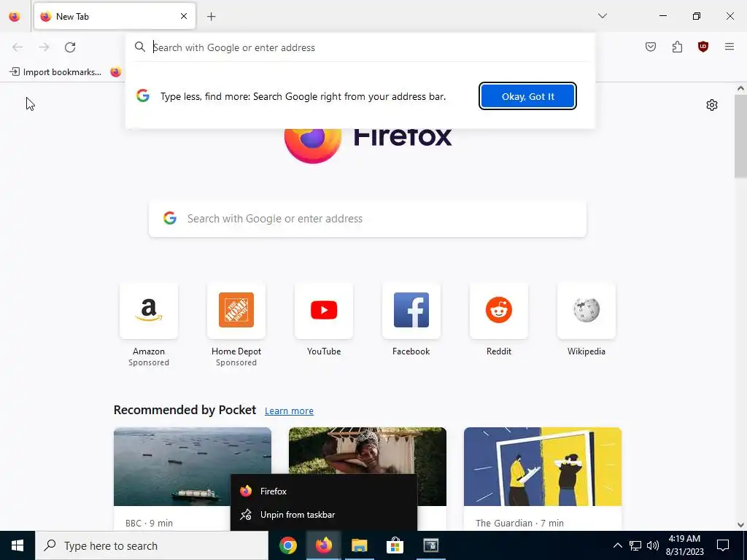Click the page scrollbar thumb

point(740,136)
